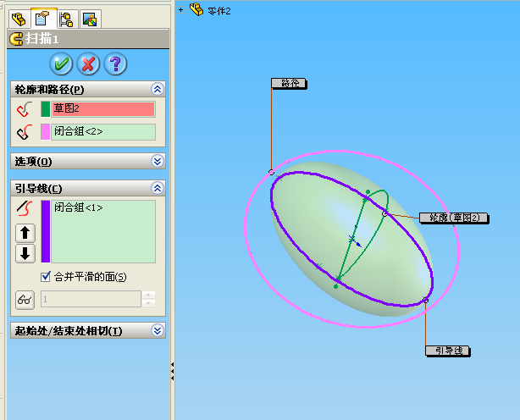Expand the 起始处/结束处相切(T) section
520x420 pixels.
click(x=158, y=330)
